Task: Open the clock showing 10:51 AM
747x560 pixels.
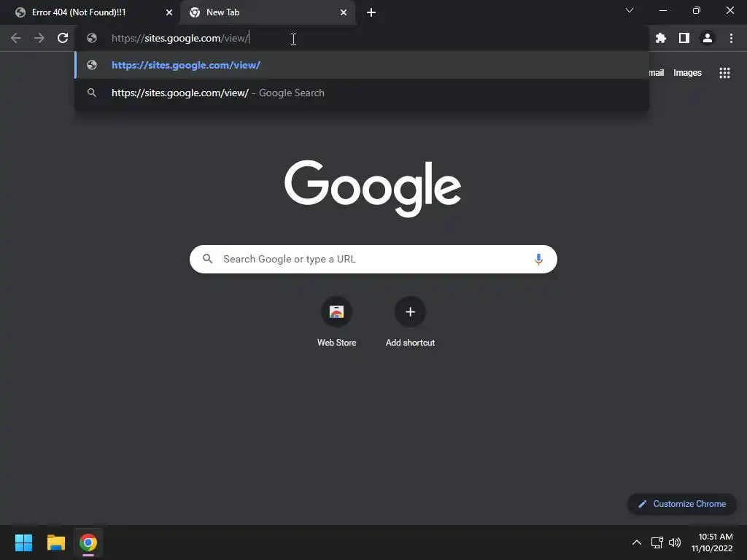Action: 712,542
